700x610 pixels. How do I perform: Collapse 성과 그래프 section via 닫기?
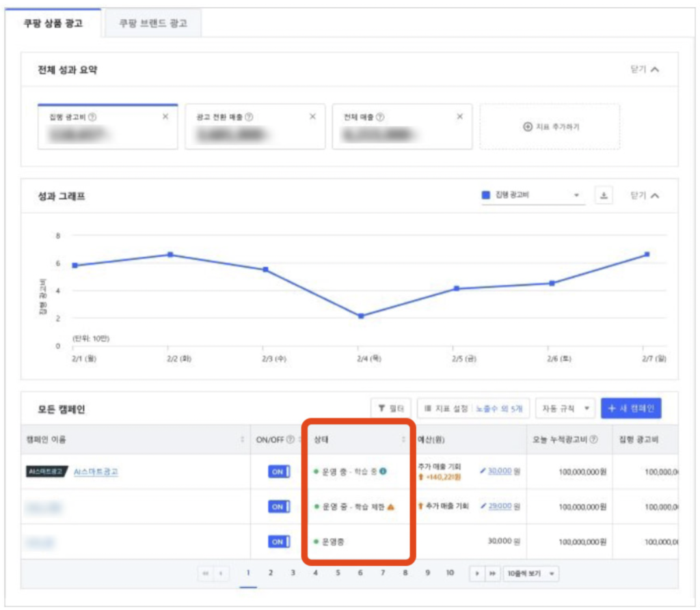click(645, 195)
